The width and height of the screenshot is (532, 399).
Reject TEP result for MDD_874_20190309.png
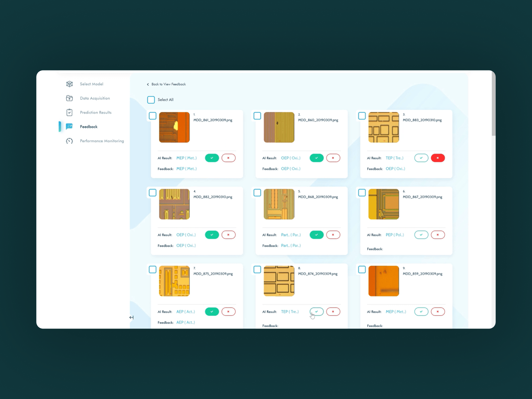tap(333, 312)
